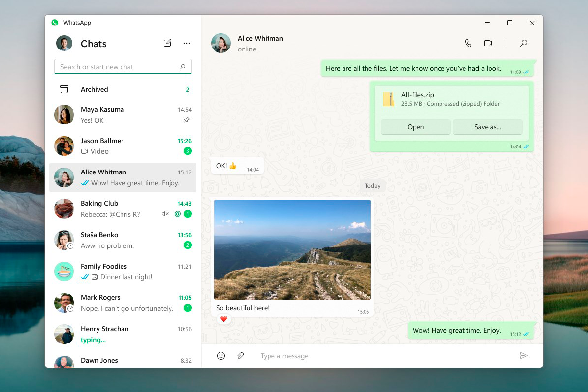Click the 'So beautiful here!' caption
This screenshot has height=392, width=588.
pos(243,308)
